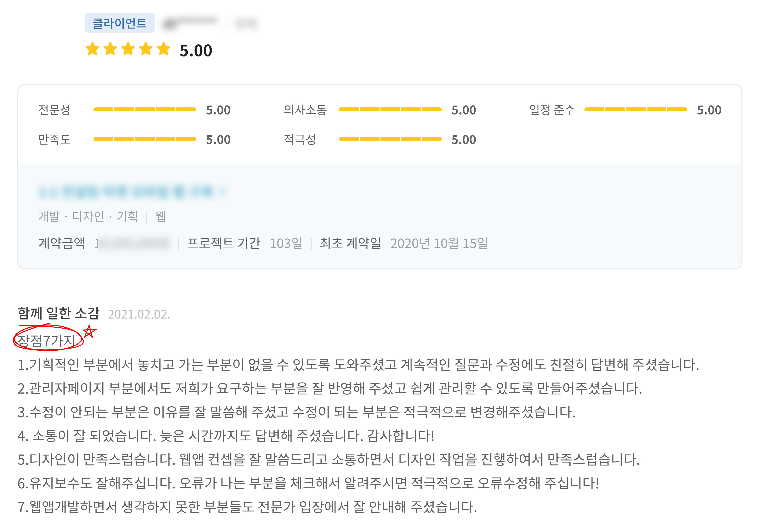This screenshot has width=763, height=532.
Task: Click the 일정 준수 rating bar
Action: click(x=635, y=110)
